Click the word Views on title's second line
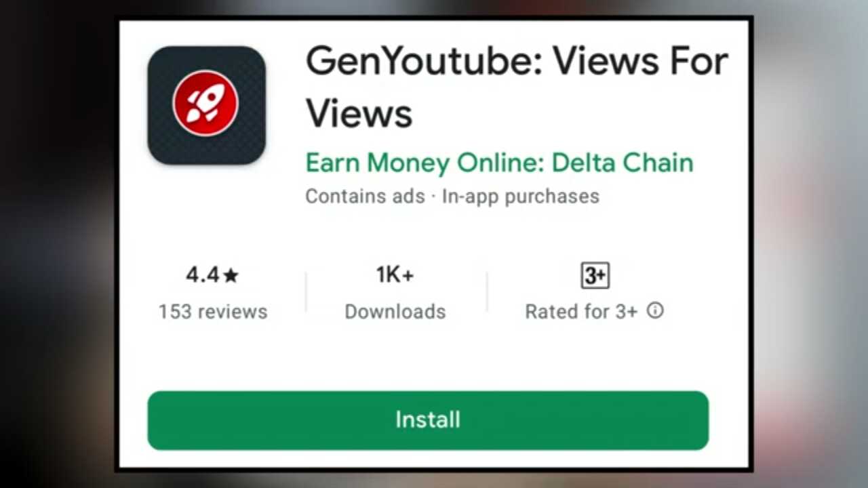The height and width of the screenshot is (488, 868). point(359,113)
